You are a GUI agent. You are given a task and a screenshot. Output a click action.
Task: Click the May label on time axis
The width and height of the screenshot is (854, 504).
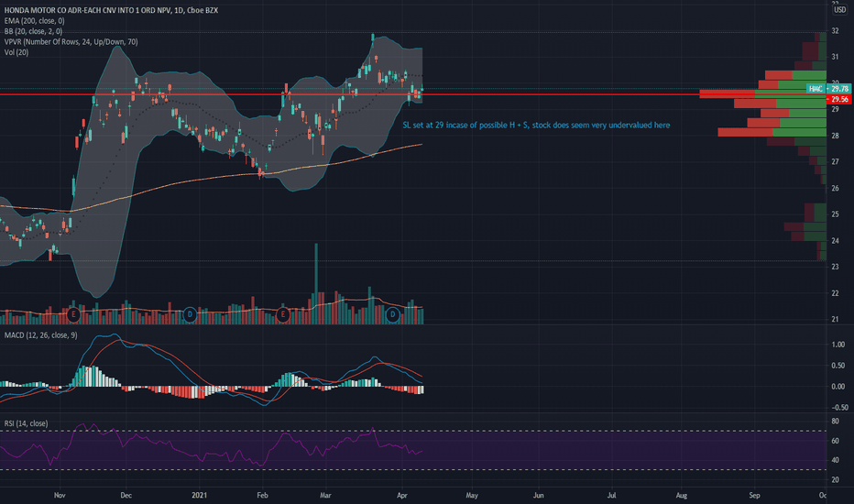[472, 495]
